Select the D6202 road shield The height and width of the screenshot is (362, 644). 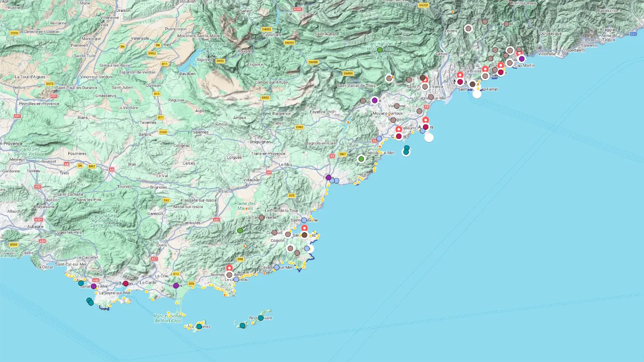[x=423, y=5]
